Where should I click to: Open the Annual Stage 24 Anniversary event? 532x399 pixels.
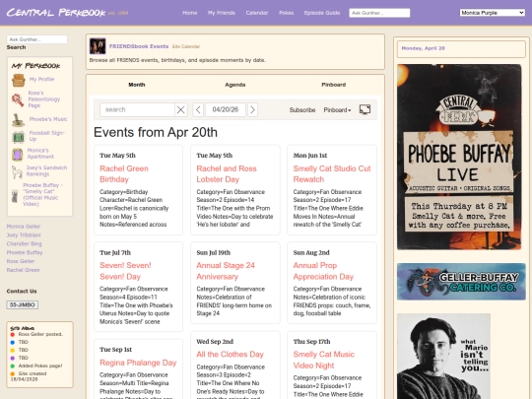point(226,271)
